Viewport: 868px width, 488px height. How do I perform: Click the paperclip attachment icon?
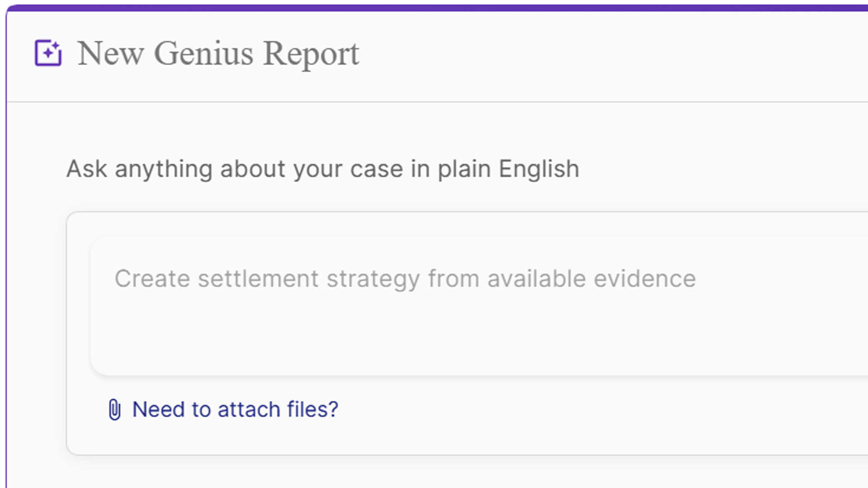point(114,409)
